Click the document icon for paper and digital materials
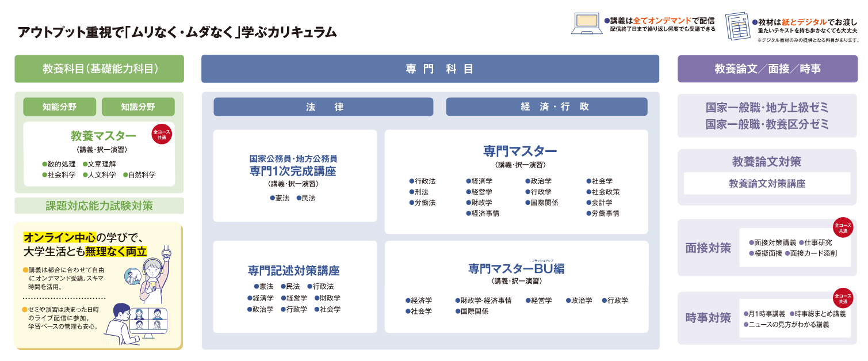Viewport: 868px width, 361px height. click(737, 26)
